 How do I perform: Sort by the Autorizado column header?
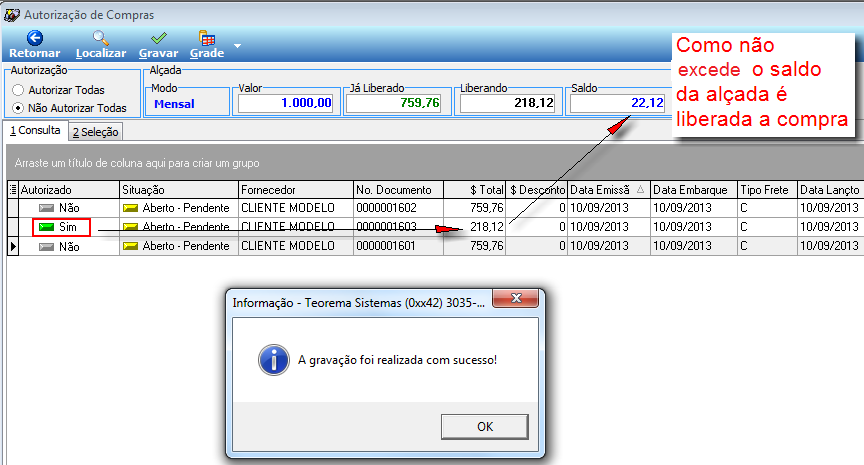69,190
